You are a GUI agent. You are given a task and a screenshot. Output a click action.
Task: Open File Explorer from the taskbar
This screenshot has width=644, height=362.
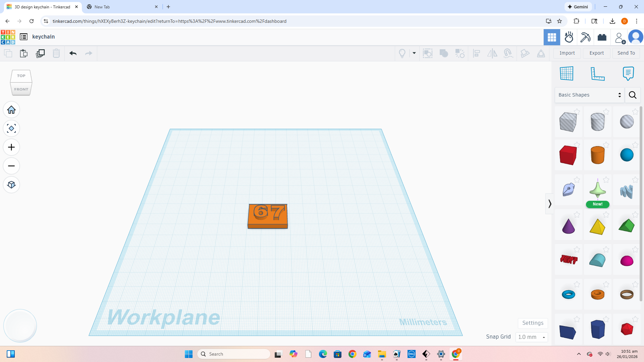click(x=382, y=354)
